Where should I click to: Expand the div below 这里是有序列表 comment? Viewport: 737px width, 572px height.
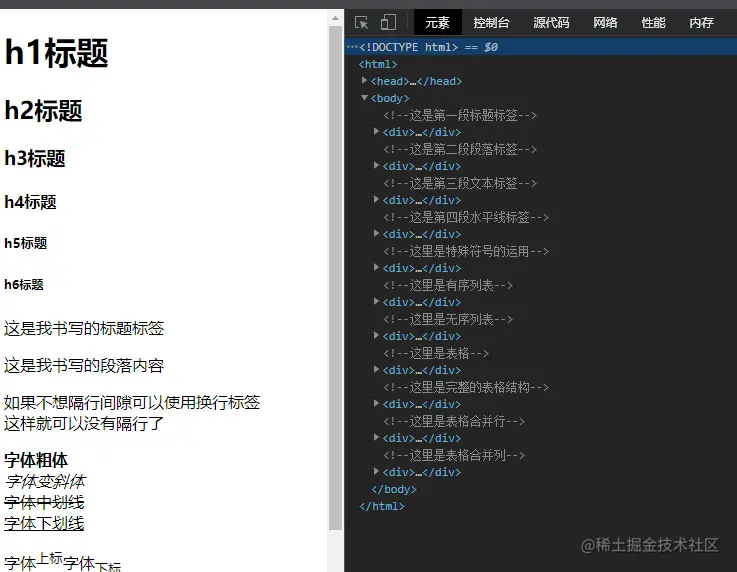[376, 301]
